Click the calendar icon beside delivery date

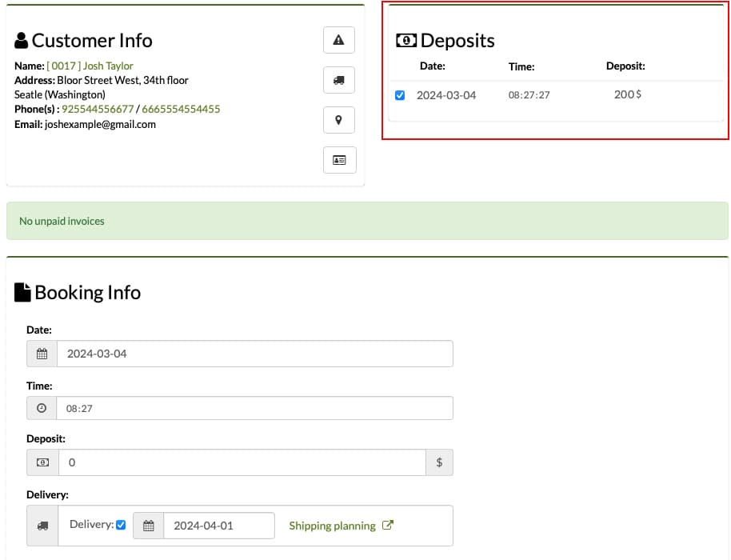[149, 526]
